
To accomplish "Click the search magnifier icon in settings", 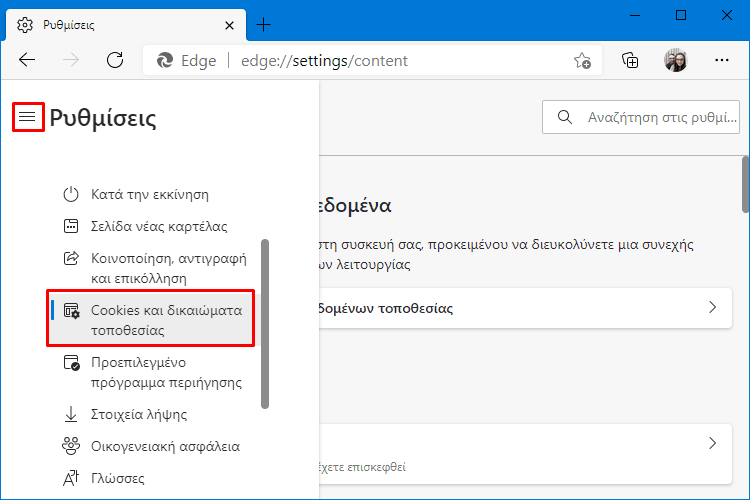I will (565, 117).
